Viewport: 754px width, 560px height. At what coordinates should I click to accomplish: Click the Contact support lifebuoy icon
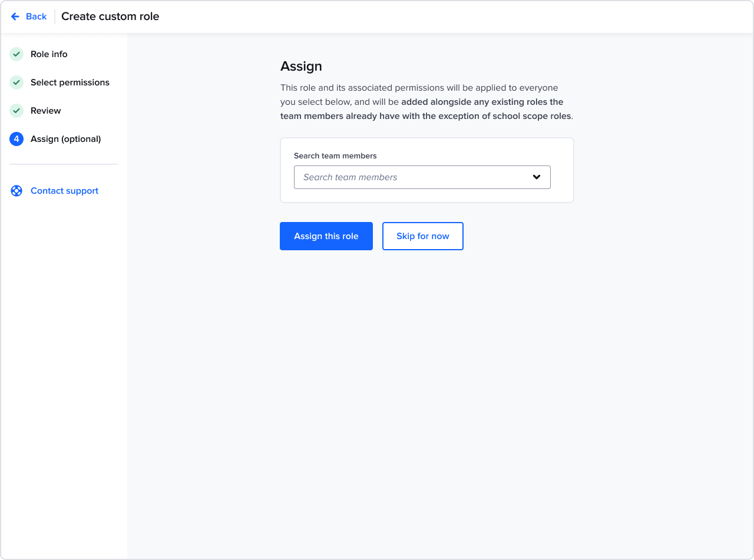pos(16,191)
